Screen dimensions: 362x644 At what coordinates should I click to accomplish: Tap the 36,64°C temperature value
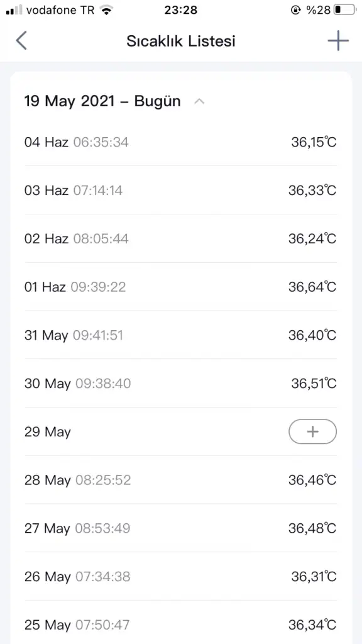tap(312, 287)
